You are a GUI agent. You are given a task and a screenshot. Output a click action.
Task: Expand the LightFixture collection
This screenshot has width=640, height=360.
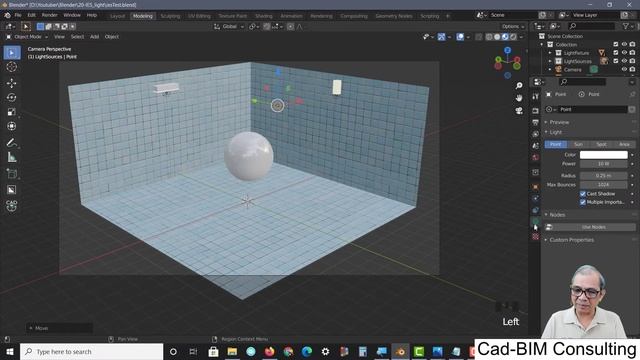550,53
